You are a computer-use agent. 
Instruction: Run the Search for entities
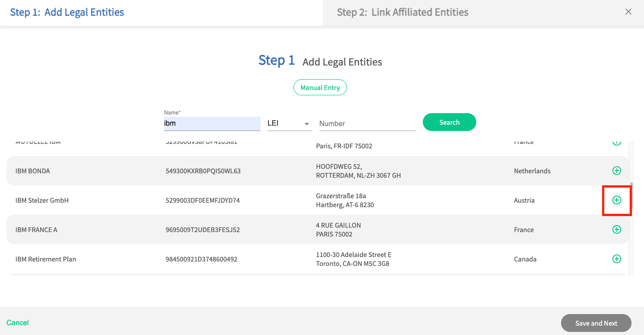point(449,122)
